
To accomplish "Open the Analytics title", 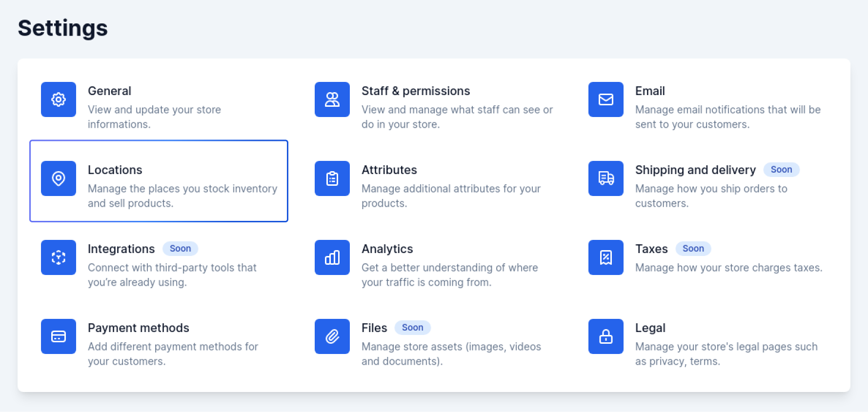I will 387,249.
